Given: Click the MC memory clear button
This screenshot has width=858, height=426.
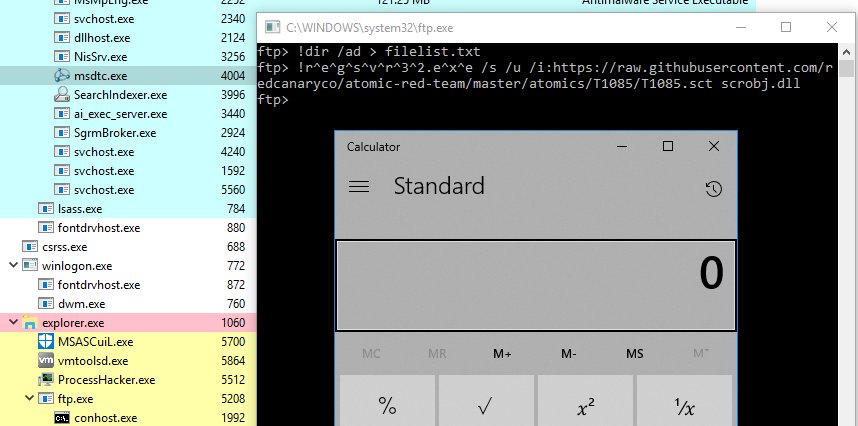Looking at the screenshot, I should tap(371, 354).
